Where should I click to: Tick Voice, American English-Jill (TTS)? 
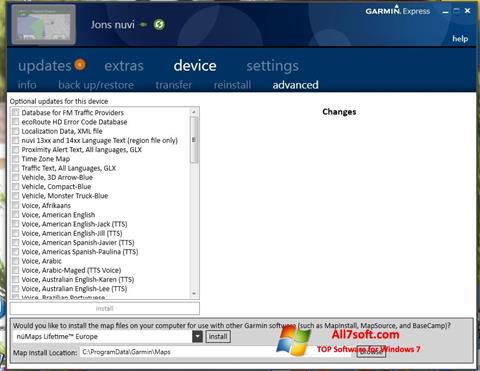[16, 233]
